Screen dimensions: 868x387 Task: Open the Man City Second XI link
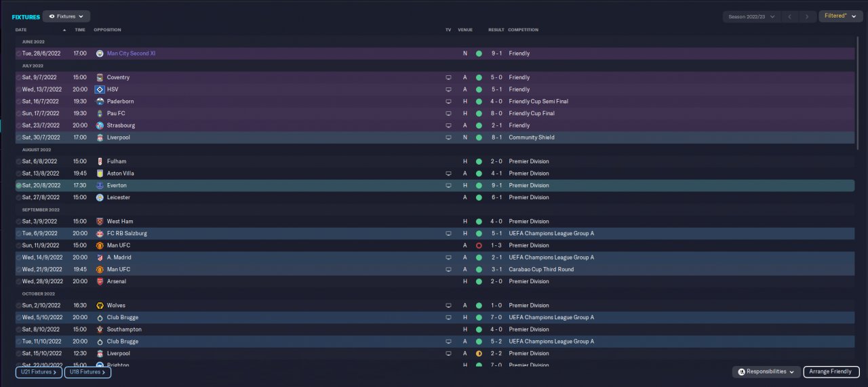pyautogui.click(x=132, y=54)
